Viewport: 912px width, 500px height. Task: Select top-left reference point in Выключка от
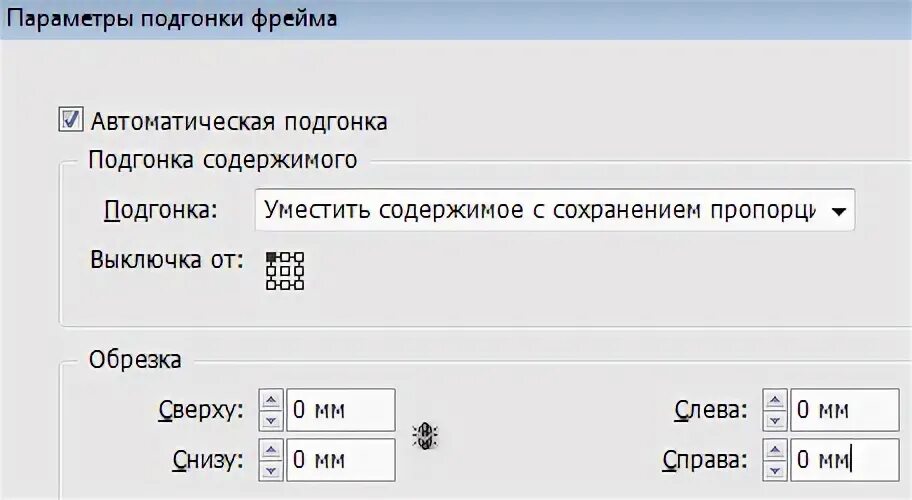[x=271, y=256]
